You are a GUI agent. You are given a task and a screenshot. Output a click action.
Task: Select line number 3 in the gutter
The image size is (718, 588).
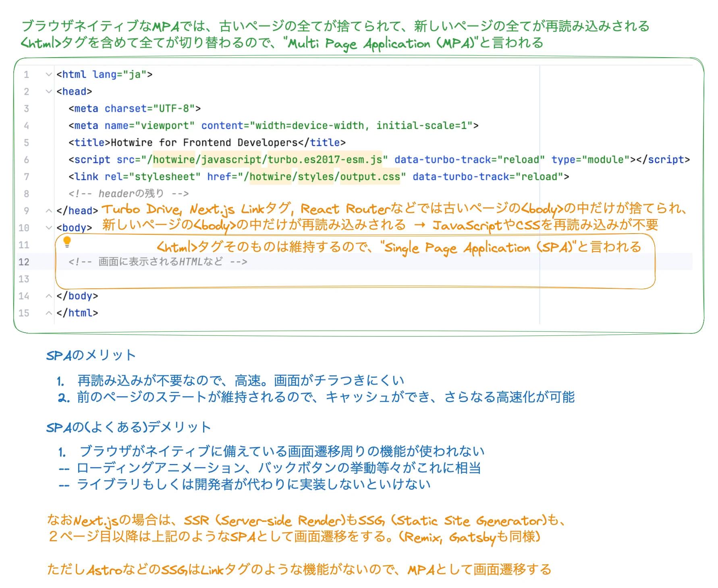[26, 109]
